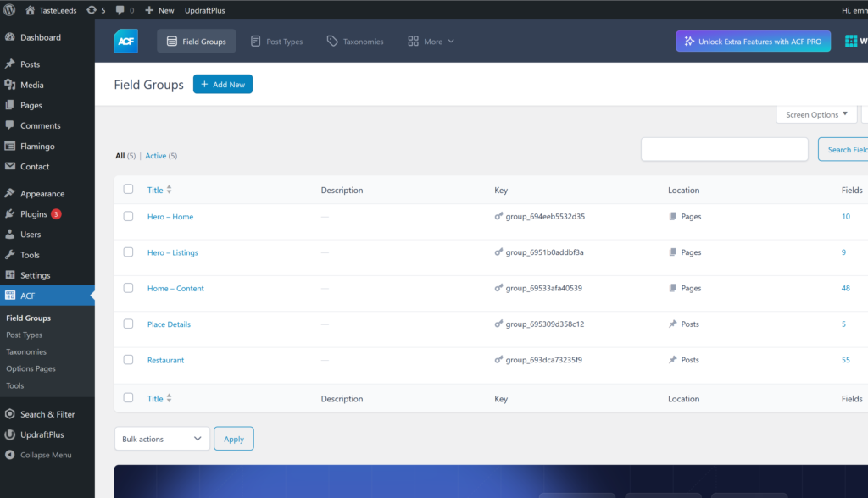This screenshot has height=498, width=868.
Task: Click the Collapse Menu arrow icon
Action: [x=10, y=455]
